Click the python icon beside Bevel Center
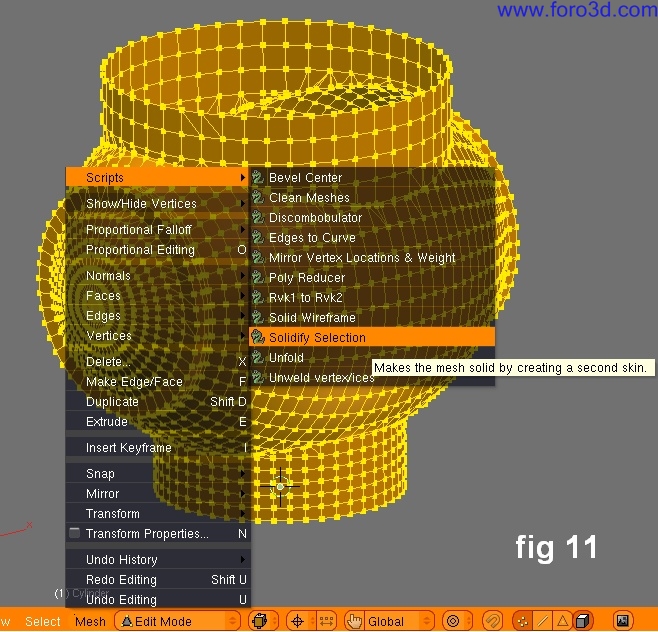Viewport: 658px width, 632px height. [258, 177]
